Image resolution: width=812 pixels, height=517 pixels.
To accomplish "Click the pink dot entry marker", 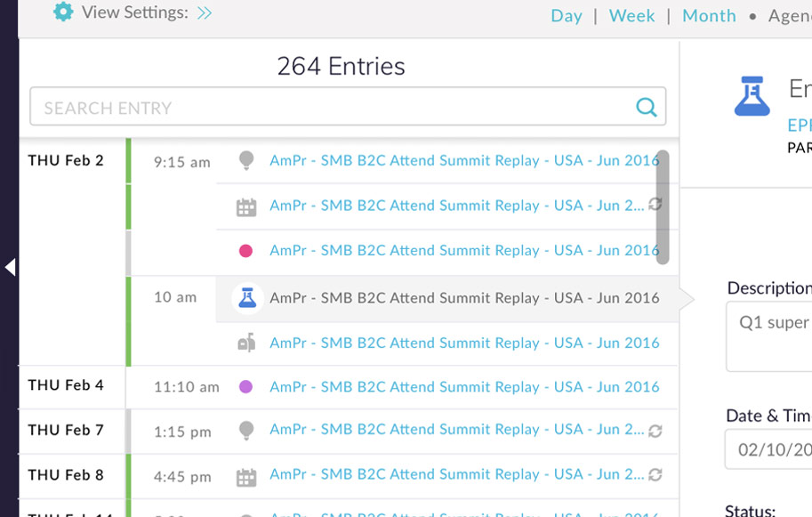I will pos(246,251).
